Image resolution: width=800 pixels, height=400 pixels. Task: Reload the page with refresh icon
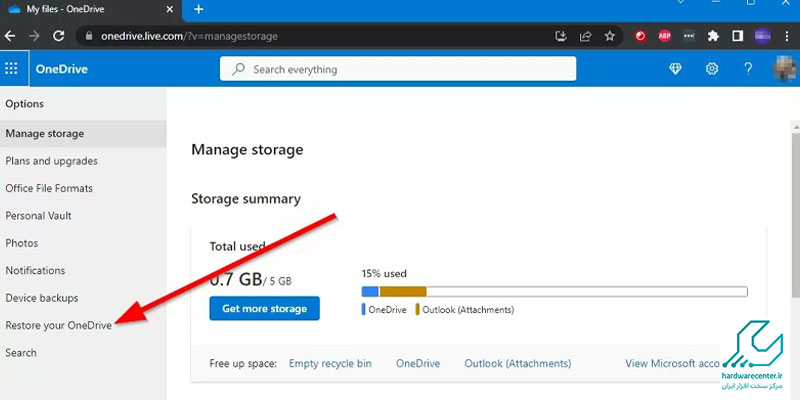[59, 36]
